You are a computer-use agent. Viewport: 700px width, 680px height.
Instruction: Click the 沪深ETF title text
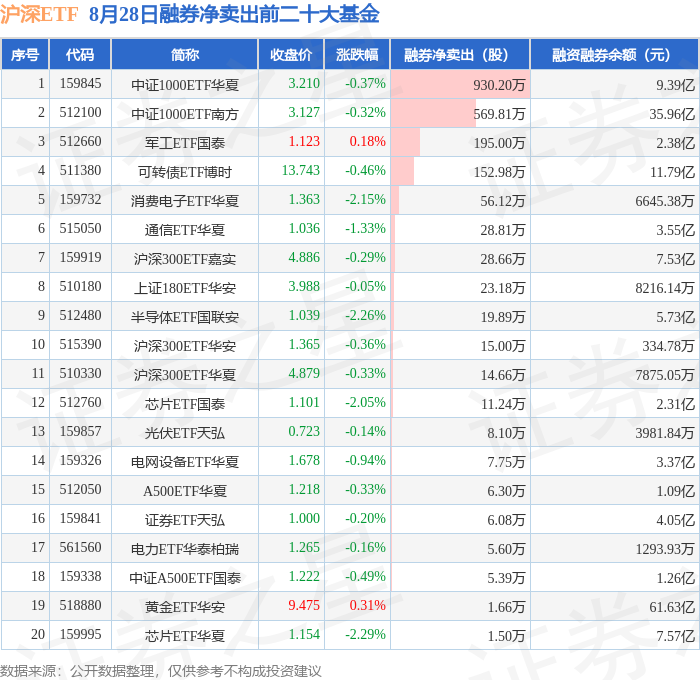click(39, 14)
